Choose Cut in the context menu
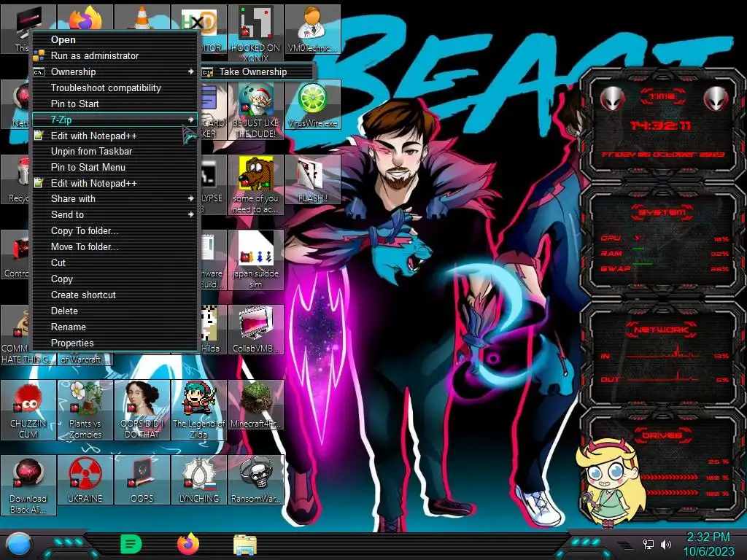Image resolution: width=747 pixels, height=560 pixels. coord(115,262)
